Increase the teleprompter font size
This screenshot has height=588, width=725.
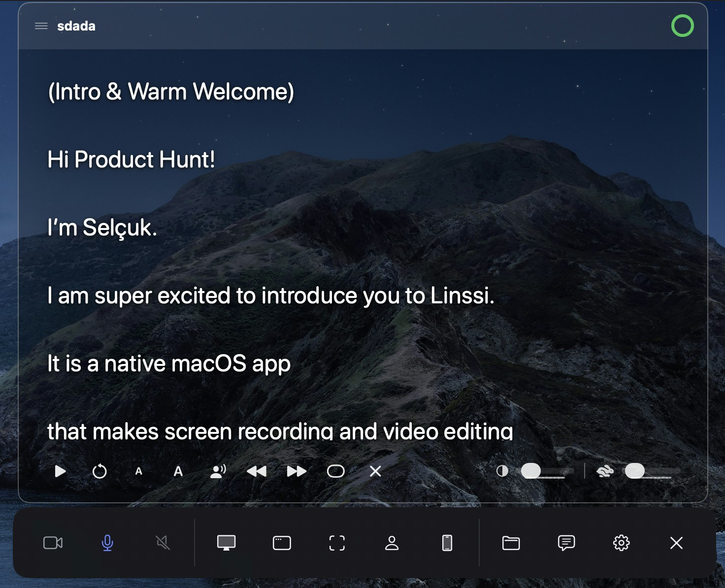click(x=178, y=471)
